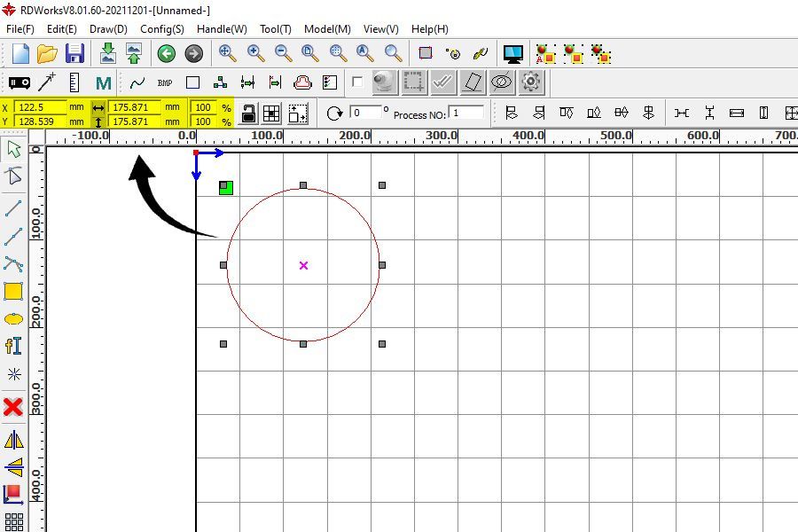Image resolution: width=798 pixels, height=532 pixels.
Task: Import a file using the green import icon
Action: pyautogui.click(x=107, y=53)
